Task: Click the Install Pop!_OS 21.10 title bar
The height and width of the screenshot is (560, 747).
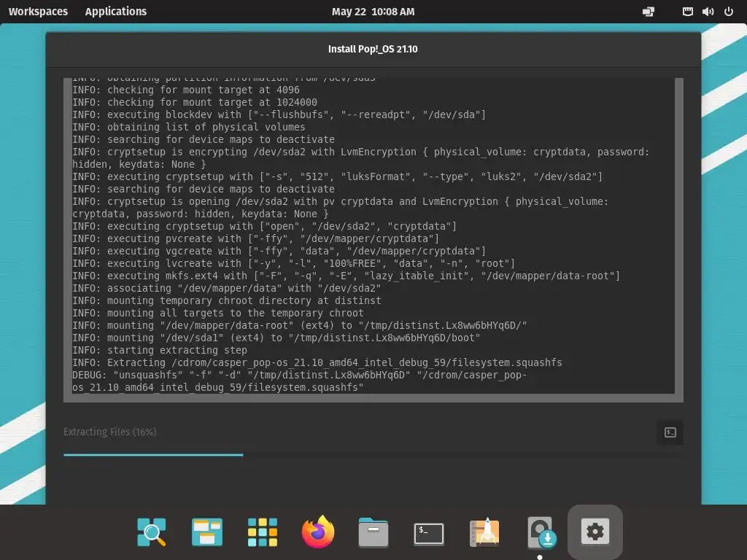Action: pyautogui.click(x=373, y=49)
